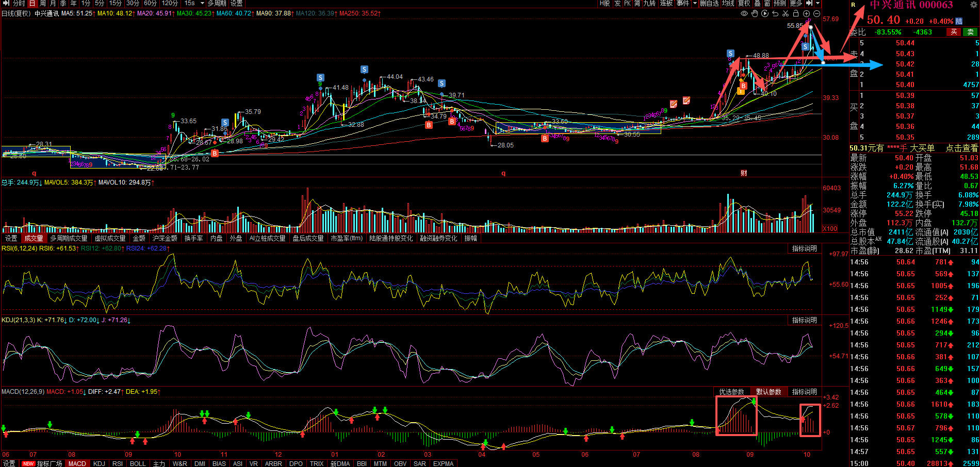The width and height of the screenshot is (980, 467).
Task: Click the 陆 badge next to price change
Action: coord(959,21)
